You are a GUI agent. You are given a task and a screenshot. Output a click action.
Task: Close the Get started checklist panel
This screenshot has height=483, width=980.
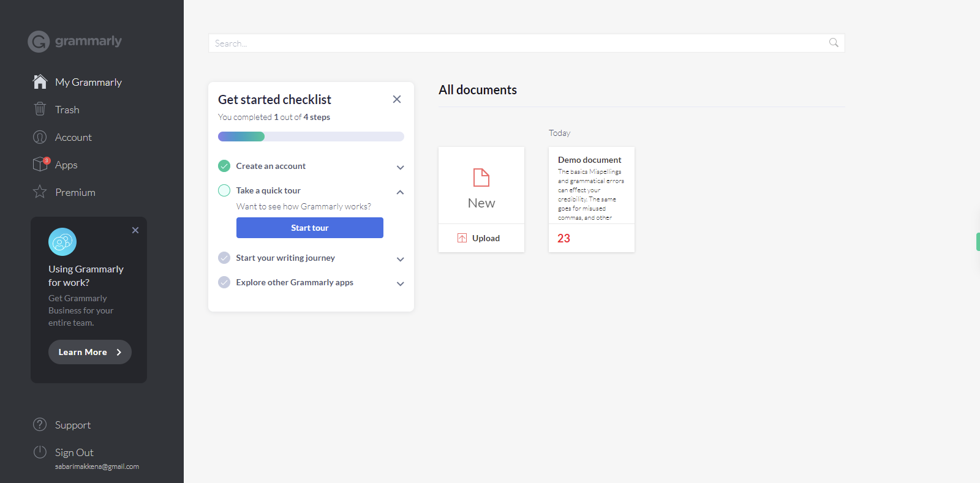tap(397, 99)
